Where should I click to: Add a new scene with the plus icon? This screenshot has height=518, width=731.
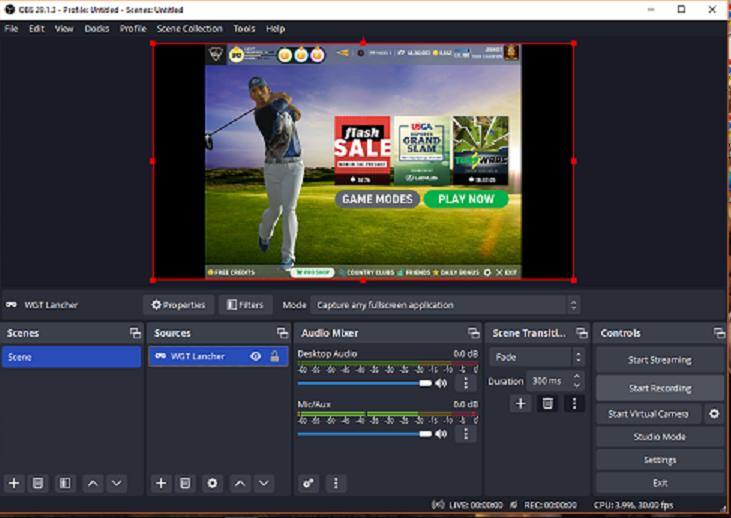coord(14,483)
